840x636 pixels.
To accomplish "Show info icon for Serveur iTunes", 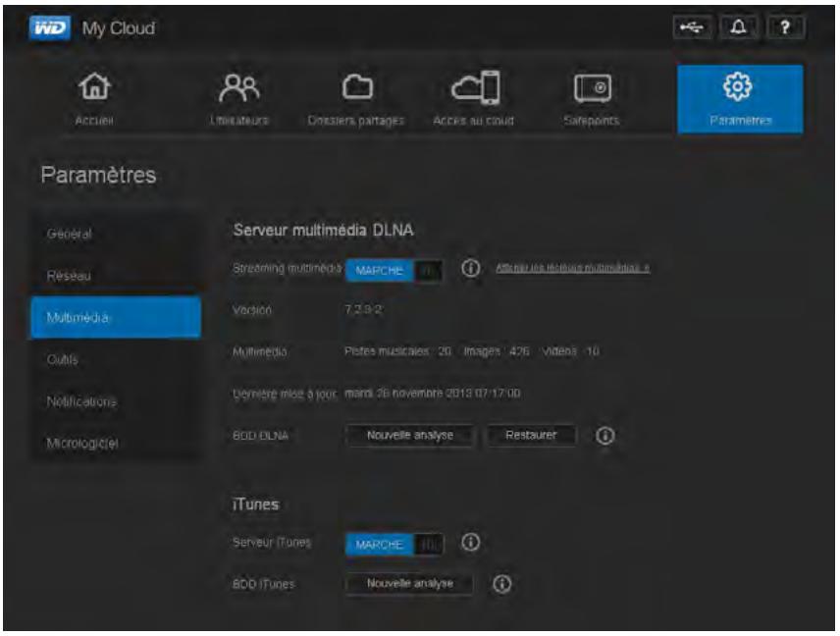I will click(x=471, y=542).
